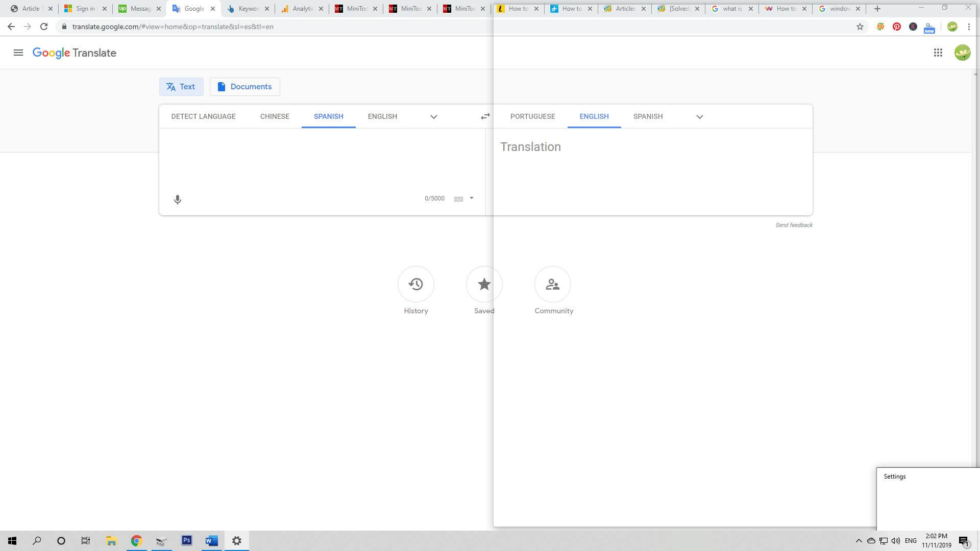Select Spanish as source language
This screenshot has height=551, width=980.
tap(329, 116)
